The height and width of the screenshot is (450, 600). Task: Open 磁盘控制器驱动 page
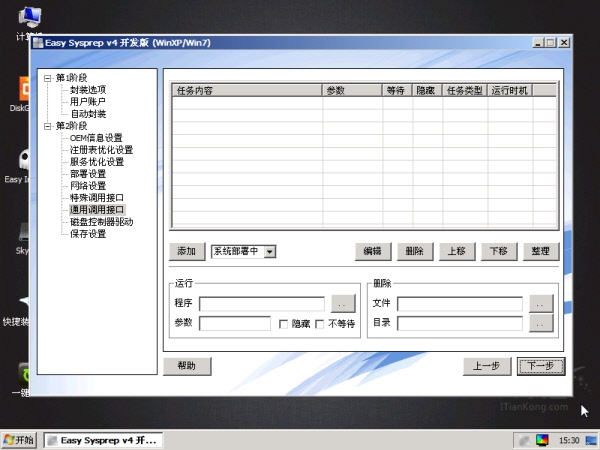[101, 222]
